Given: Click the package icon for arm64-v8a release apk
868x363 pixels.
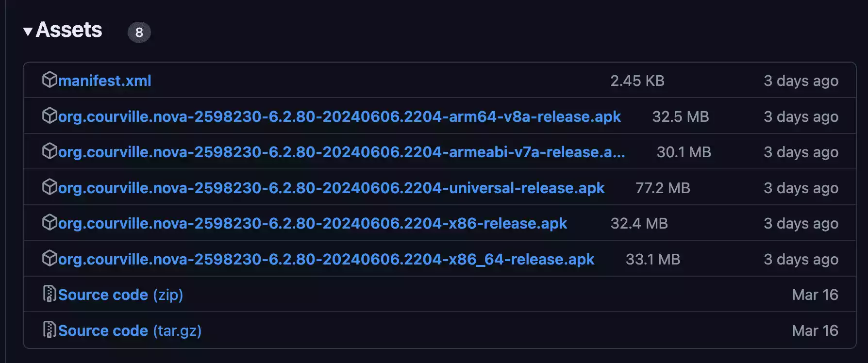Looking at the screenshot, I should [x=50, y=115].
